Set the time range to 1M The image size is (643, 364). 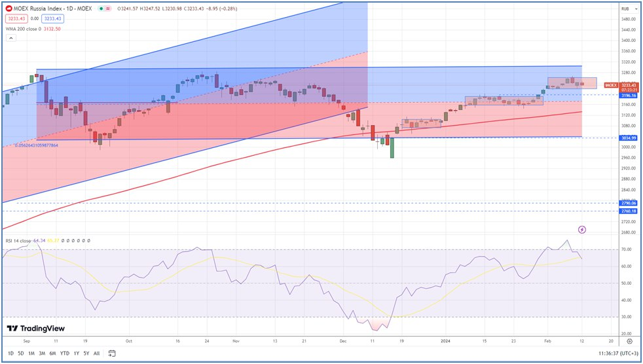31,354
